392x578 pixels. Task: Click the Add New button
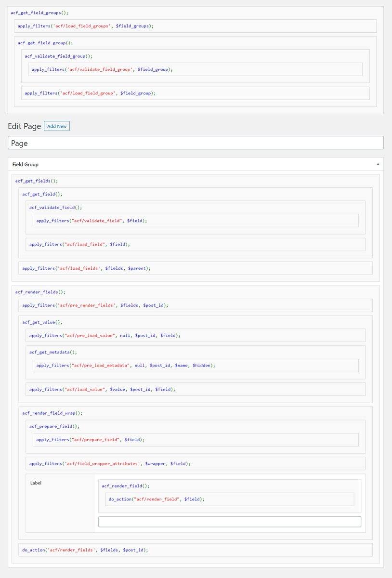coord(57,126)
